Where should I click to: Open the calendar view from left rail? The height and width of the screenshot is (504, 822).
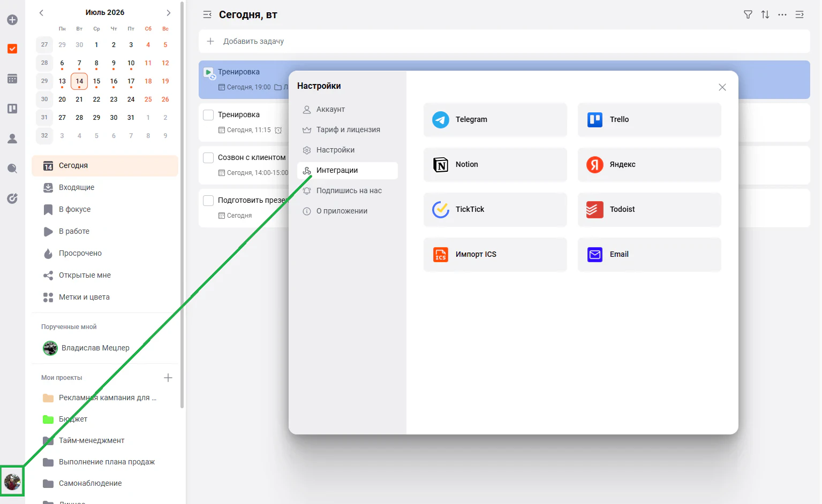point(12,79)
